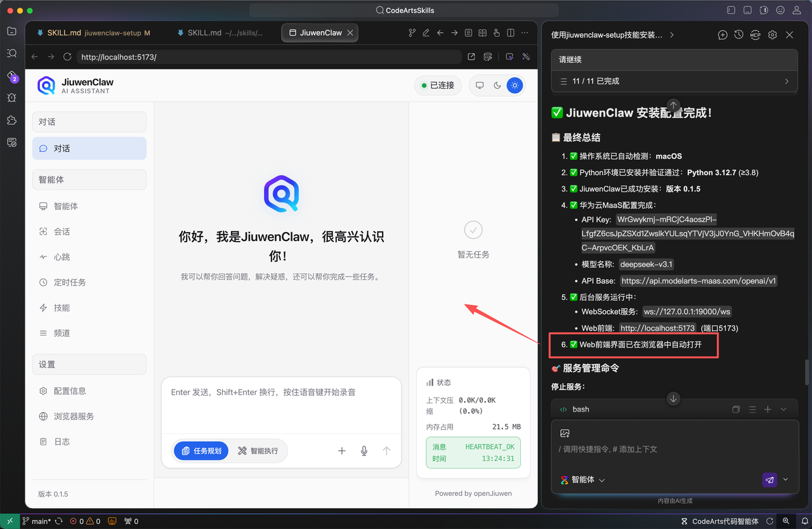The height and width of the screenshot is (529, 812).
Task: Select 任务规划 mode
Action: pos(201,451)
